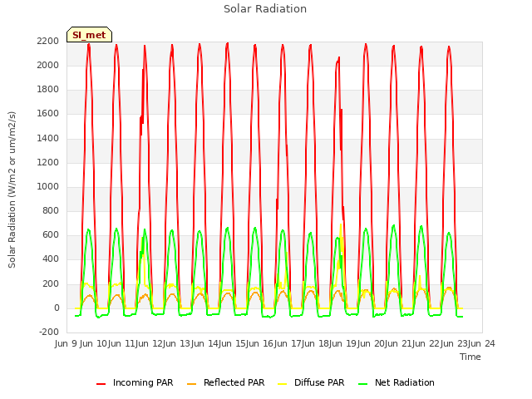Click the -200 y-axis tick value
This screenshot has height=399, width=532.
(x=49, y=332)
